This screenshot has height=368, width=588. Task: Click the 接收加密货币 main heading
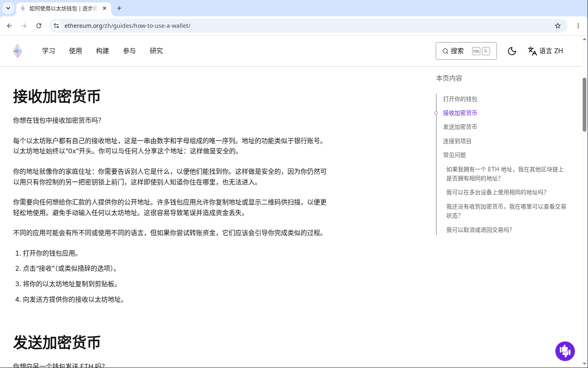[57, 96]
